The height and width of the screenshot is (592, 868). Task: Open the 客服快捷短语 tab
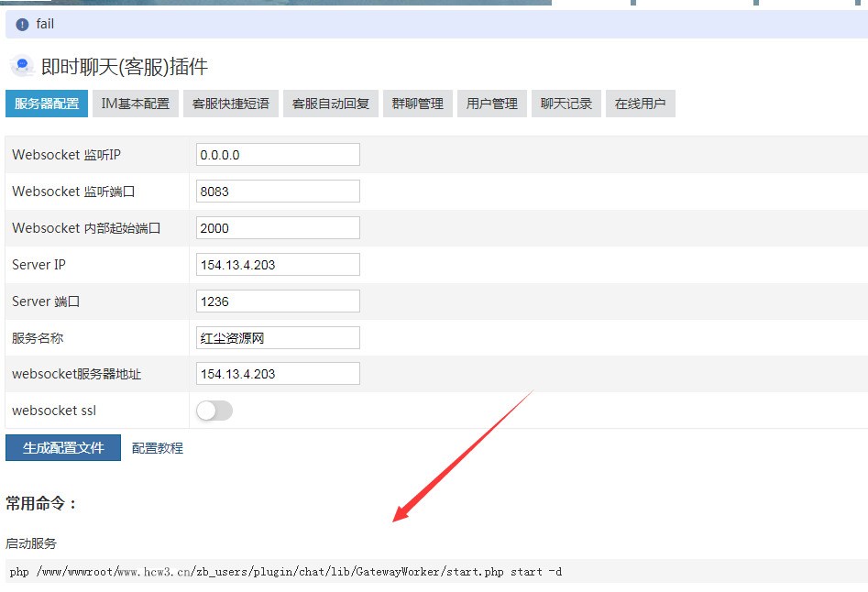231,104
